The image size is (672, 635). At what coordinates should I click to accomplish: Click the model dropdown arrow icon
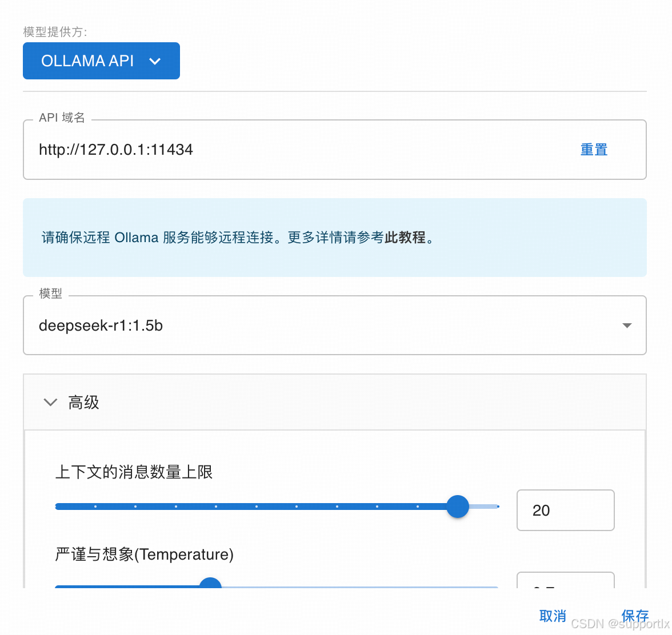(x=627, y=325)
